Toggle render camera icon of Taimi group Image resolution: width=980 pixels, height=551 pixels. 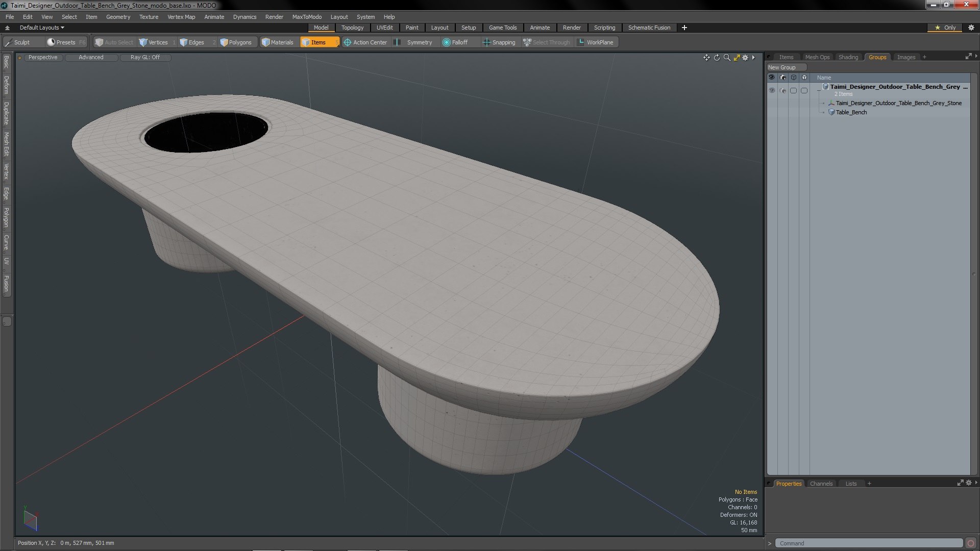(x=783, y=90)
